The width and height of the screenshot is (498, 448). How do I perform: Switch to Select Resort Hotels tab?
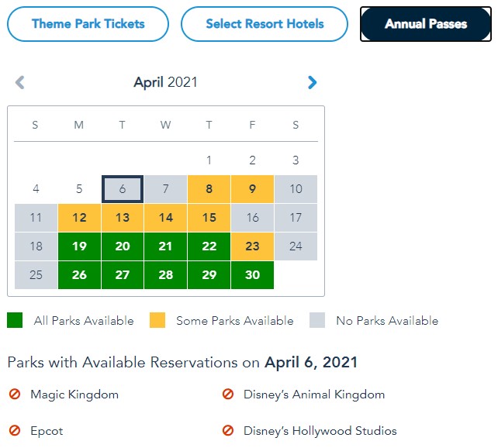coord(265,24)
